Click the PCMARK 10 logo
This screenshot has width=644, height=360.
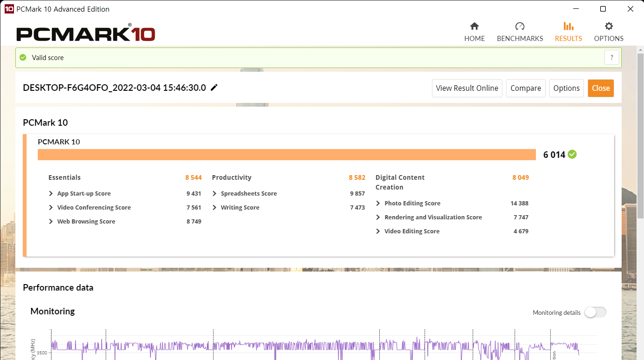pyautogui.click(x=86, y=34)
